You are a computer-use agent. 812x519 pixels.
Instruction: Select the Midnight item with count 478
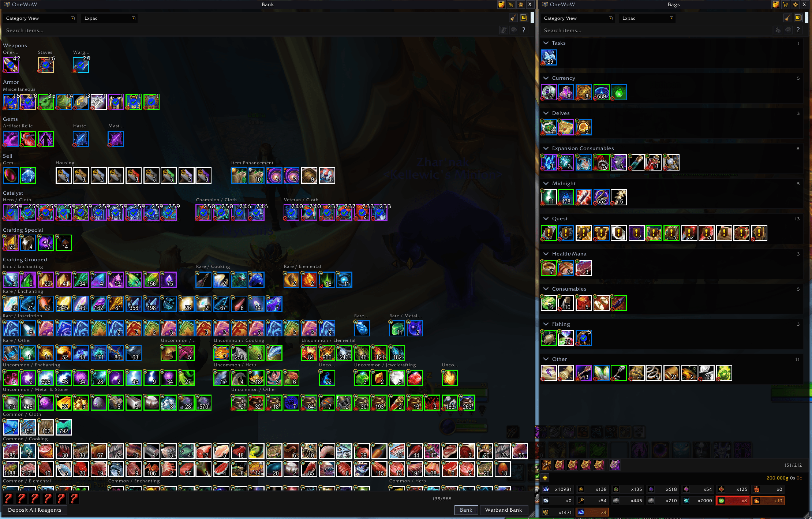point(566,197)
